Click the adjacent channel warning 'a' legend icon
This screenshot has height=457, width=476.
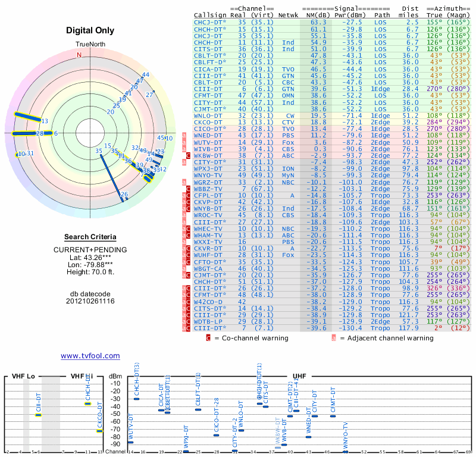[x=334, y=338]
